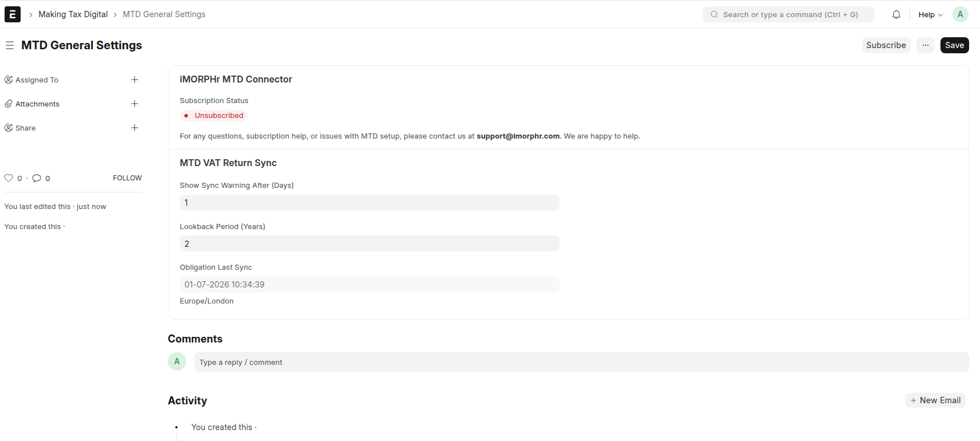Screen dimensions: 980x441
Task: Like this document with the heart icon
Action: pyautogui.click(x=9, y=178)
